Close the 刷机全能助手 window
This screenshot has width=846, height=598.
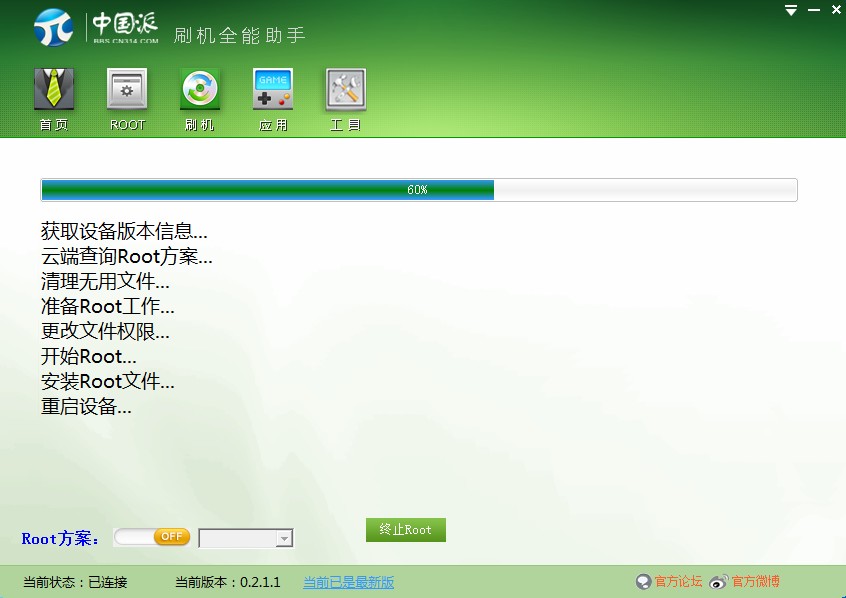click(x=836, y=9)
